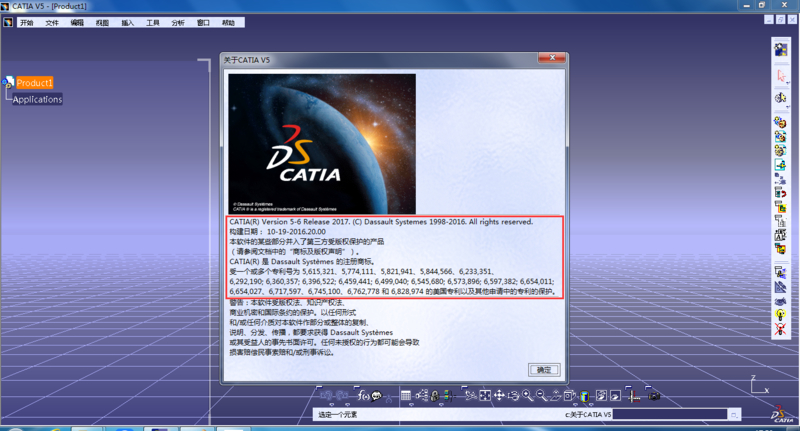
Task: Click the CATIA document icon left of 开始
Action: 8,22
